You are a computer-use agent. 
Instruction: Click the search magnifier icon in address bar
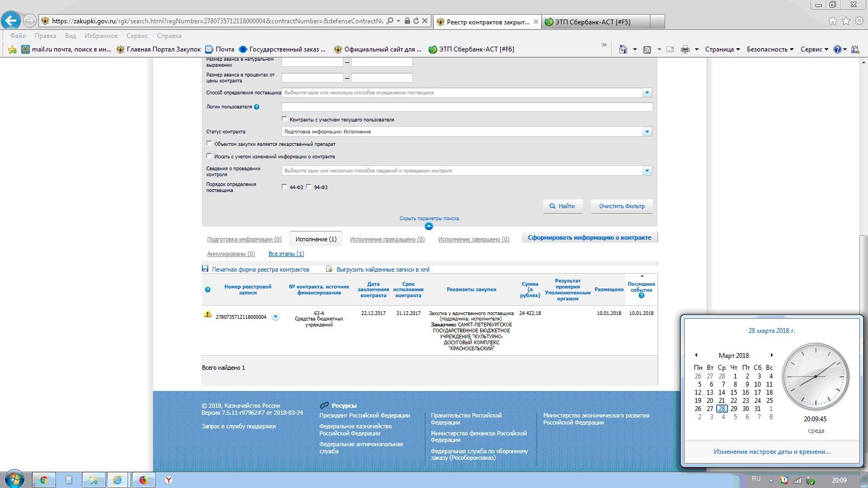(x=390, y=21)
